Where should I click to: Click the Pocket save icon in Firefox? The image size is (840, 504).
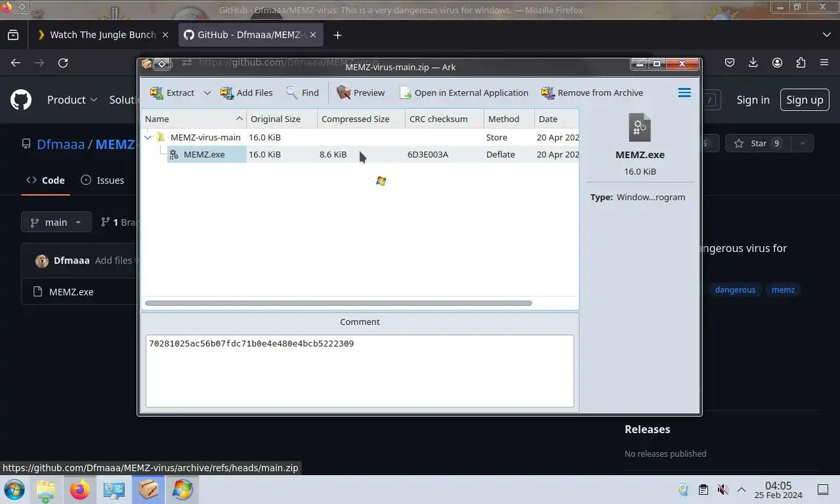pyautogui.click(x=730, y=62)
